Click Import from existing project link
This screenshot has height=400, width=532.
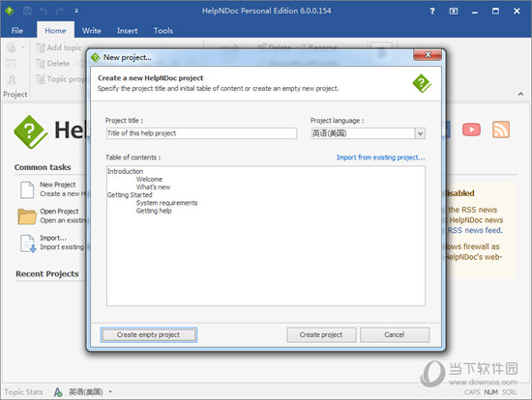pos(380,157)
